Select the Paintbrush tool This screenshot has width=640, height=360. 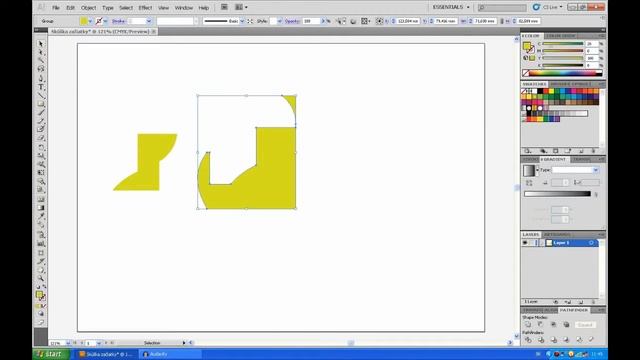pos(41,113)
